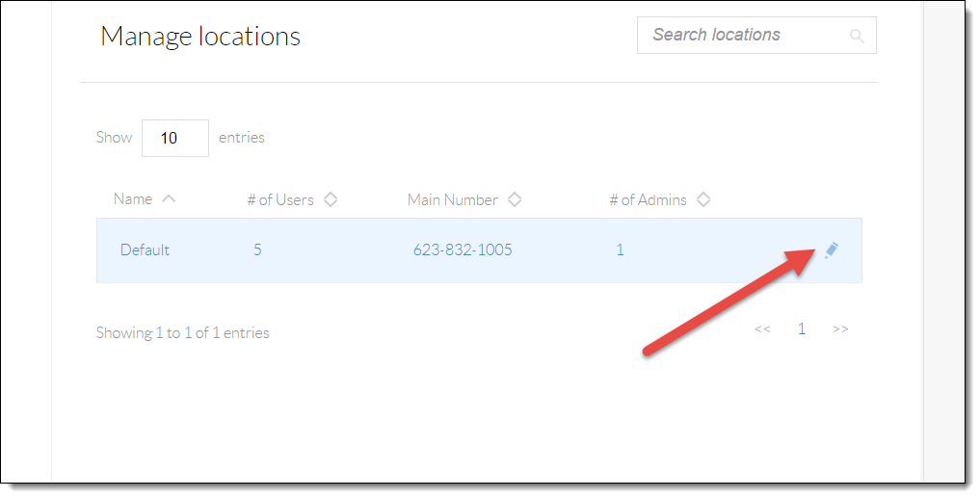Go to next page with >> control
This screenshot has width=980, height=498.
pyautogui.click(x=840, y=328)
